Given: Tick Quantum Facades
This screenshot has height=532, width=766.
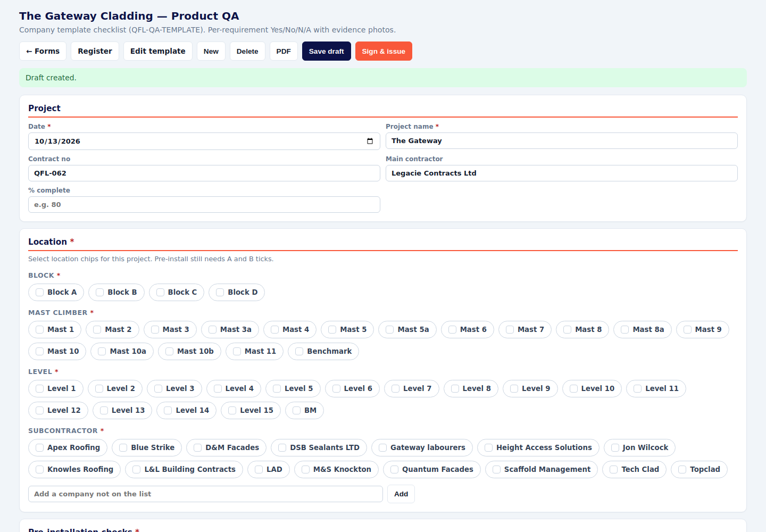Looking at the screenshot, I should 432,469.
